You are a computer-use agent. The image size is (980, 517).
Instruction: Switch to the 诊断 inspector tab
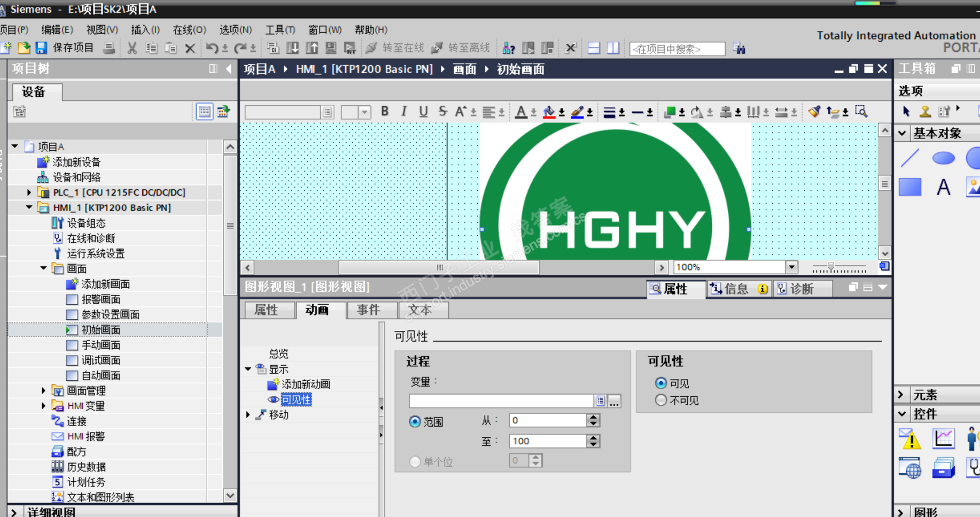click(802, 289)
